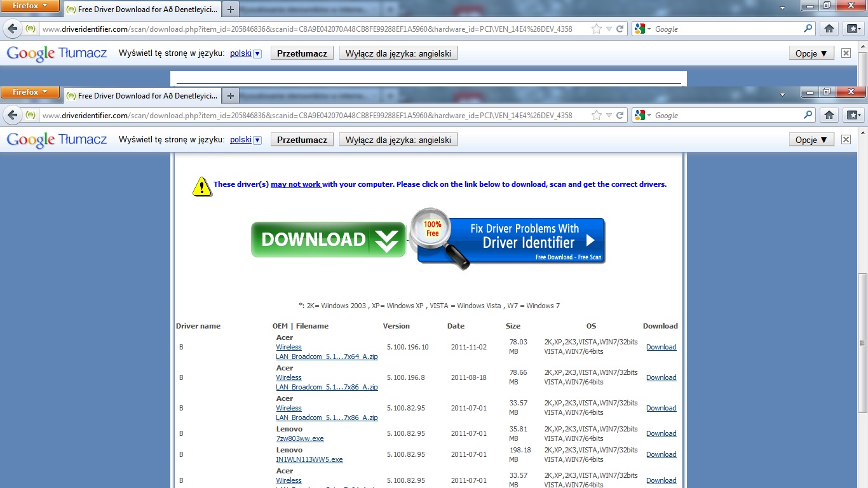This screenshot has height=488, width=868.
Task: Click Wyłącz dla języka: angielski in the lower bar
Action: pos(398,140)
